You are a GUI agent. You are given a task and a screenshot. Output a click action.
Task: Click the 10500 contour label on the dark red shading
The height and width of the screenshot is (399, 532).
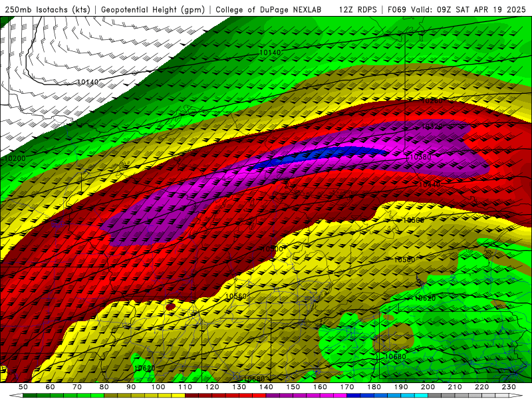[273, 249]
